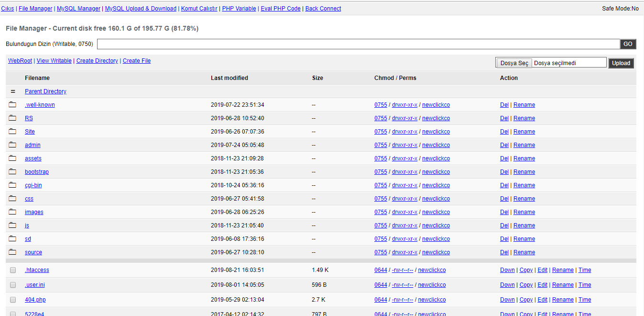Click the folder icon beside css

point(12,199)
